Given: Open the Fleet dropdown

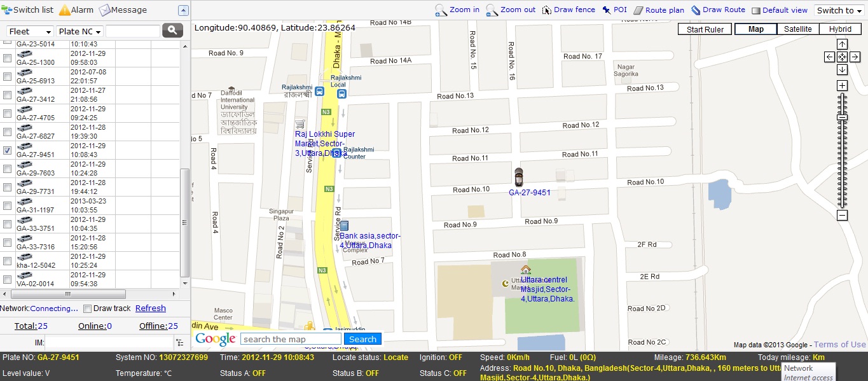Looking at the screenshot, I should pyautogui.click(x=29, y=31).
